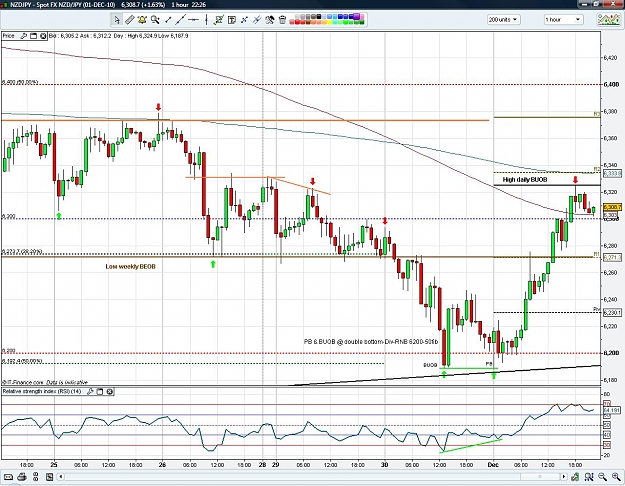Click the scrollbar left arrow

point(61,476)
